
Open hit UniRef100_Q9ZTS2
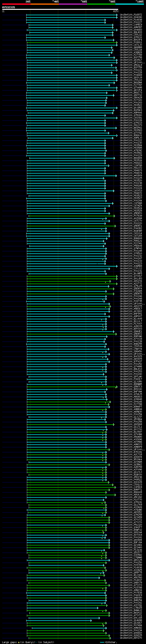131,95
